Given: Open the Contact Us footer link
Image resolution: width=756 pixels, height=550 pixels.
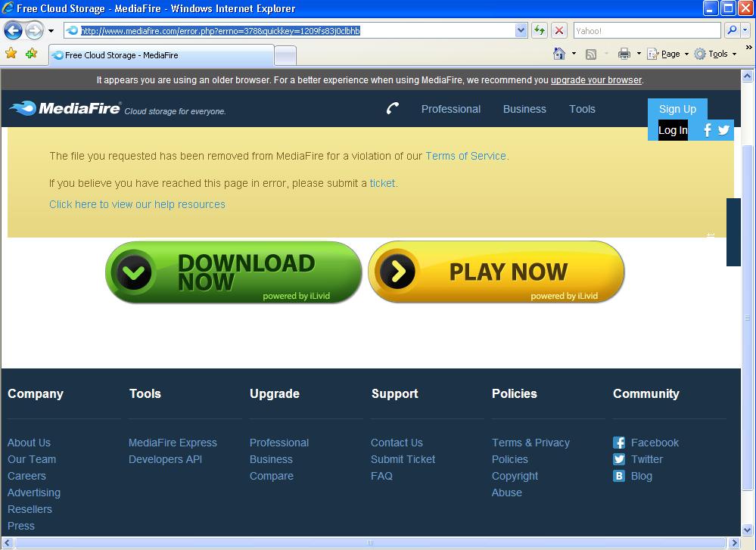Looking at the screenshot, I should [397, 443].
